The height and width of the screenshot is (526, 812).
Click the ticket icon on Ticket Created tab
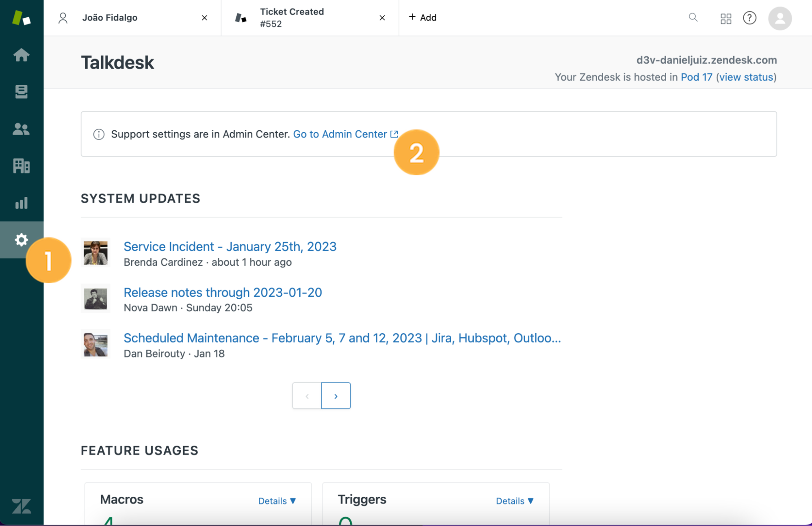(x=241, y=18)
